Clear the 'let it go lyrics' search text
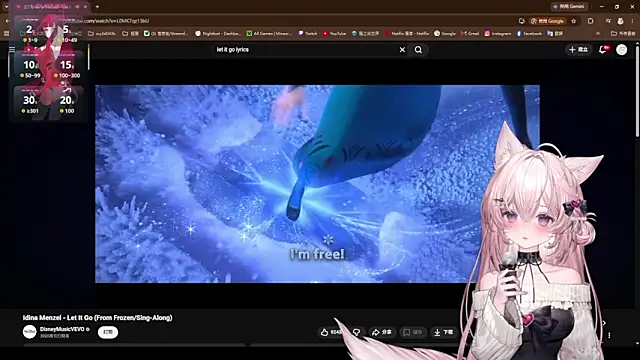The height and width of the screenshot is (360, 640). [402, 50]
